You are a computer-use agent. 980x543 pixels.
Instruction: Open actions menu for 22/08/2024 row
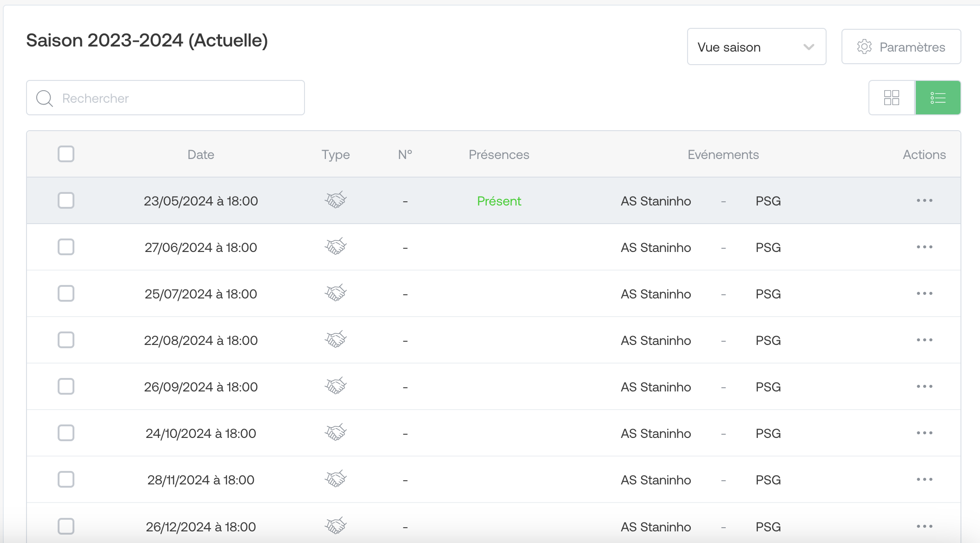pos(925,340)
